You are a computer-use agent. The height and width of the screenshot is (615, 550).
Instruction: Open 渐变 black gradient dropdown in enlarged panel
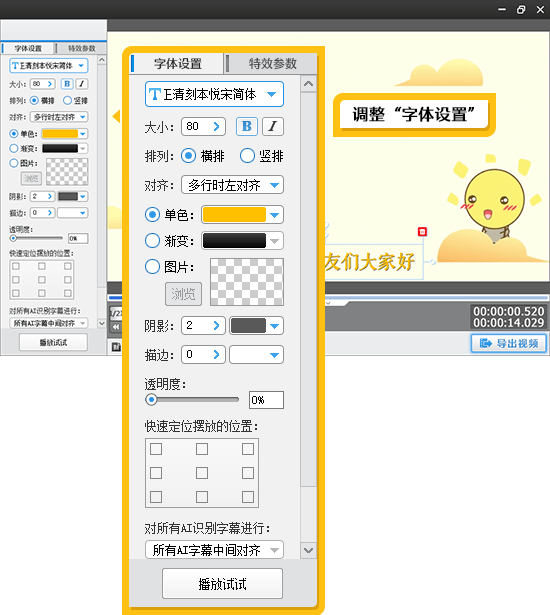tap(242, 240)
